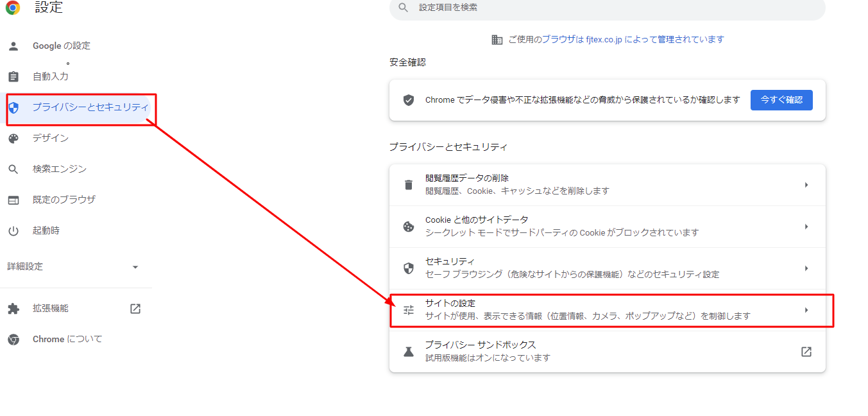The height and width of the screenshot is (416, 868).
Task: Open 拡張機能 from sidebar
Action: coord(51,309)
